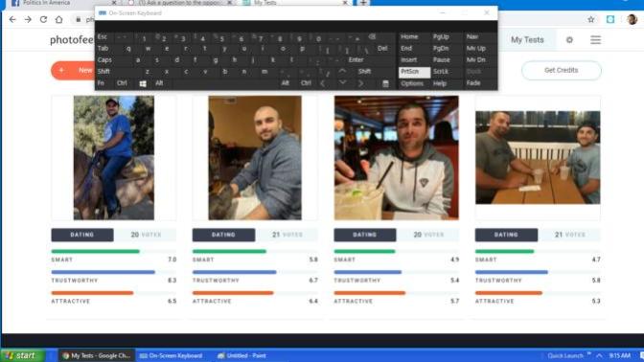Open the Chrome profile avatar
Screen dimensions: 644x362
[x=632, y=19]
